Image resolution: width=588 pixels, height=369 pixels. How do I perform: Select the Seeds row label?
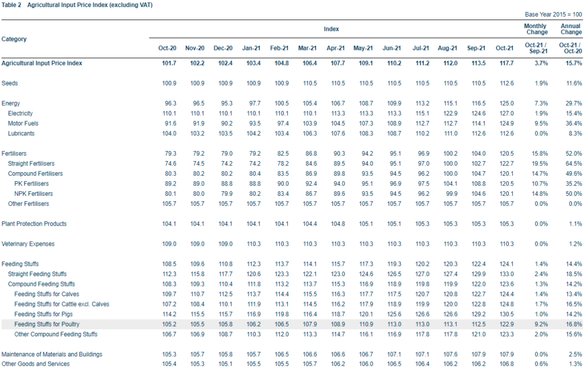[10, 83]
